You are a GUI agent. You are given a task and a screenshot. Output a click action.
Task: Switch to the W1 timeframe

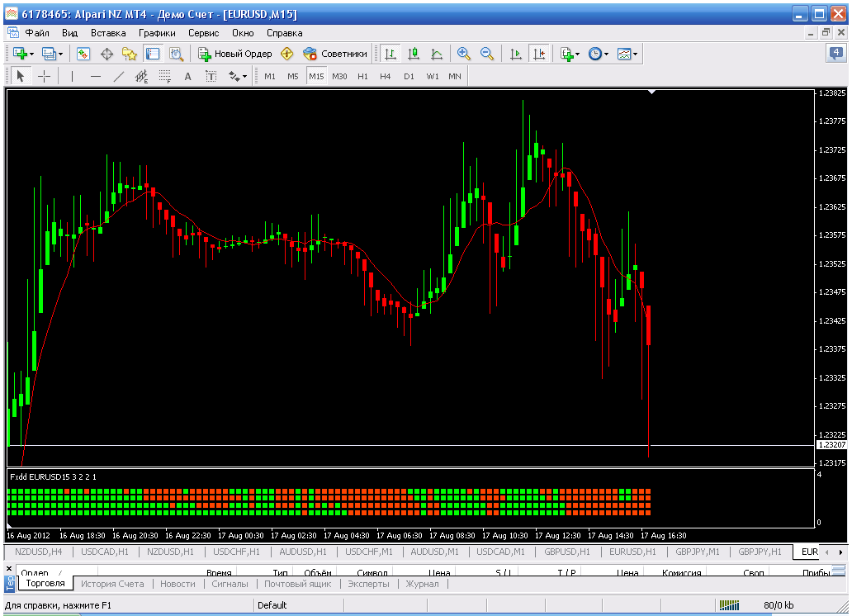[x=433, y=76]
